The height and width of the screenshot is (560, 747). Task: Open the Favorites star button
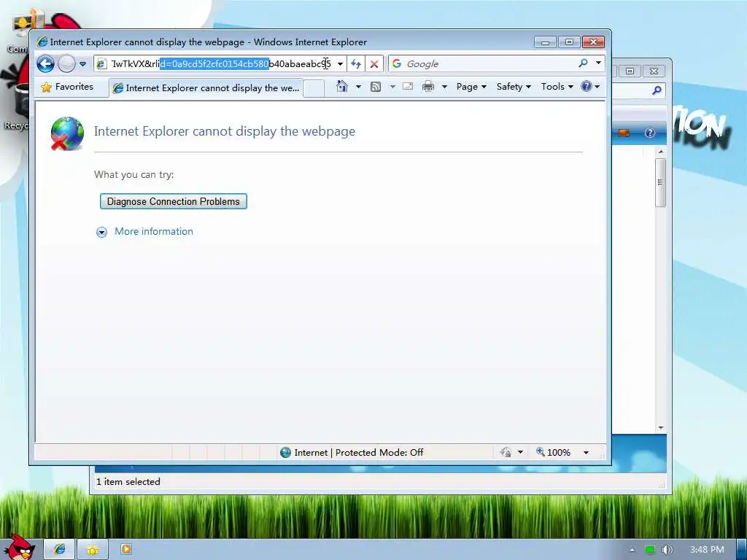tap(67, 87)
